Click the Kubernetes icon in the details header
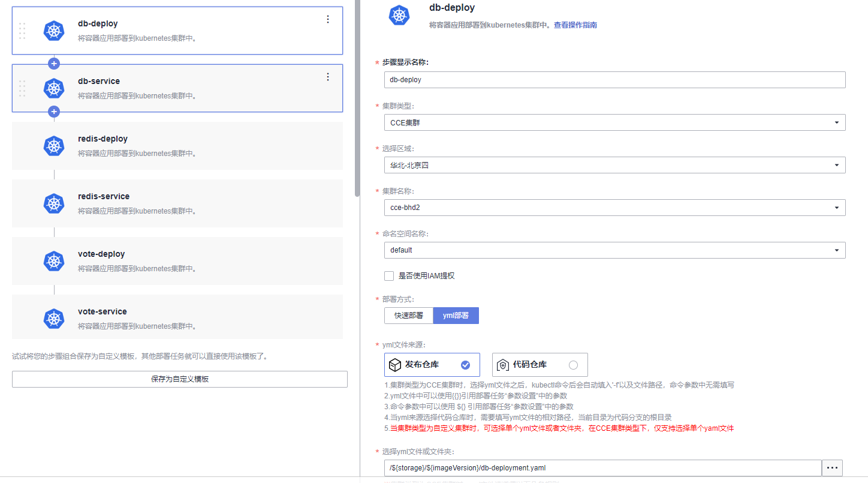 pyautogui.click(x=399, y=15)
